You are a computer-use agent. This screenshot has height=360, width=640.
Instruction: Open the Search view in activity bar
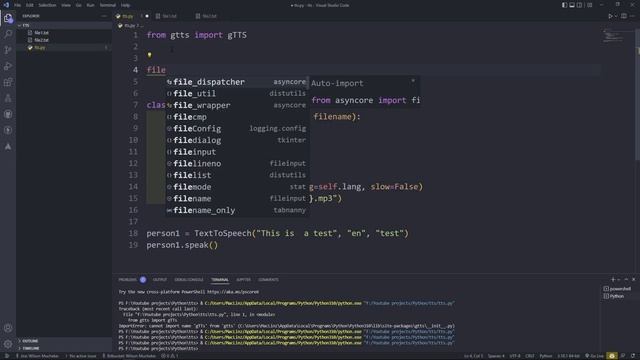[8, 34]
